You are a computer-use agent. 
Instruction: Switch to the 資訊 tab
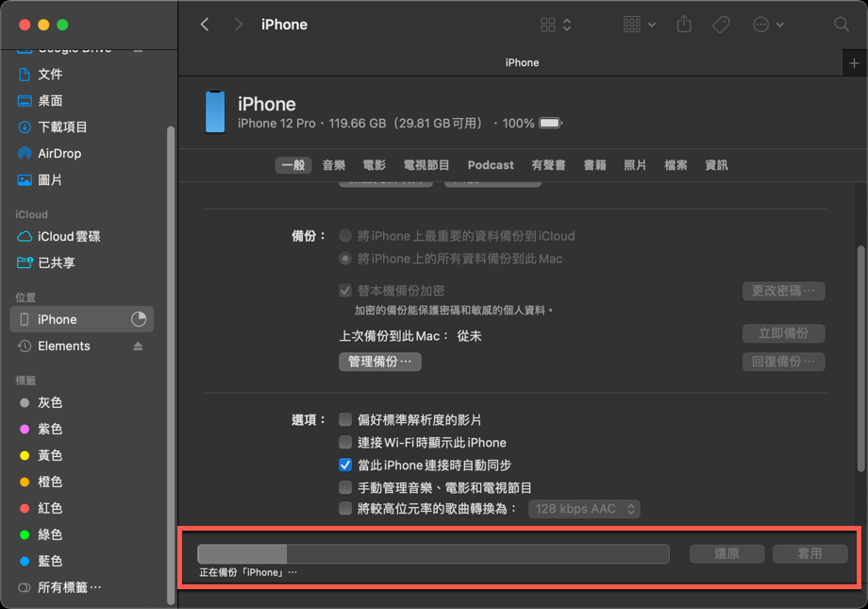pos(716,165)
